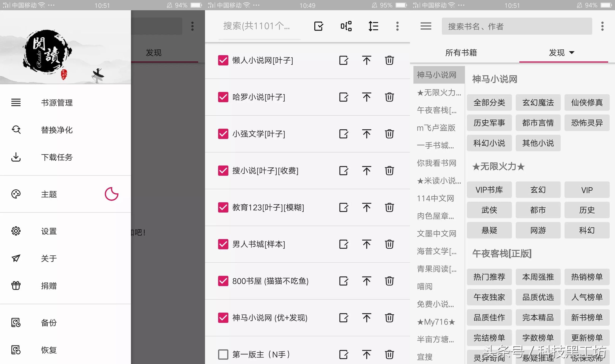Open the sort order icon in source toolbar
615x364 pixels.
tap(373, 26)
